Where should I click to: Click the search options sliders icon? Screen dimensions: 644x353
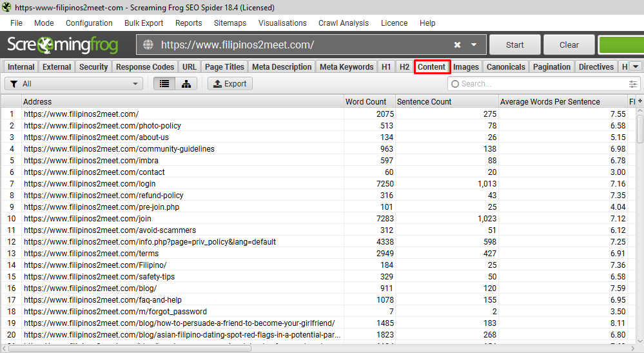[633, 84]
